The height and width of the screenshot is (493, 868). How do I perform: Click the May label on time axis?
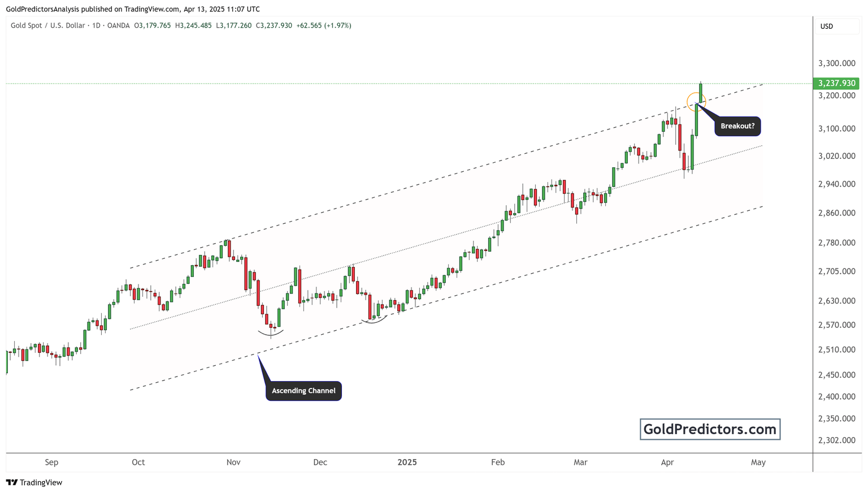tap(758, 462)
